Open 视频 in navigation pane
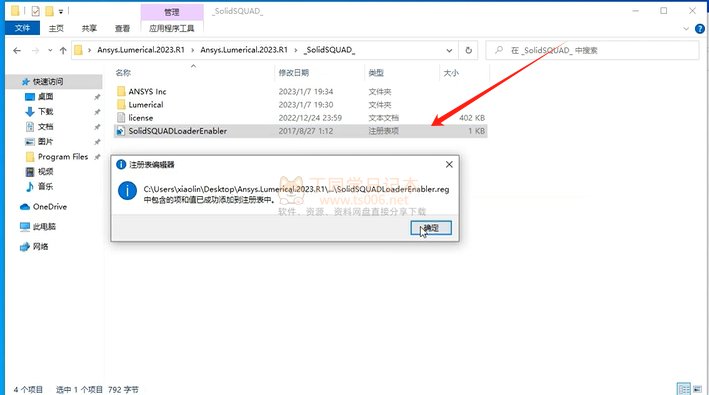Viewport: 709px width, 395px height. click(x=45, y=171)
